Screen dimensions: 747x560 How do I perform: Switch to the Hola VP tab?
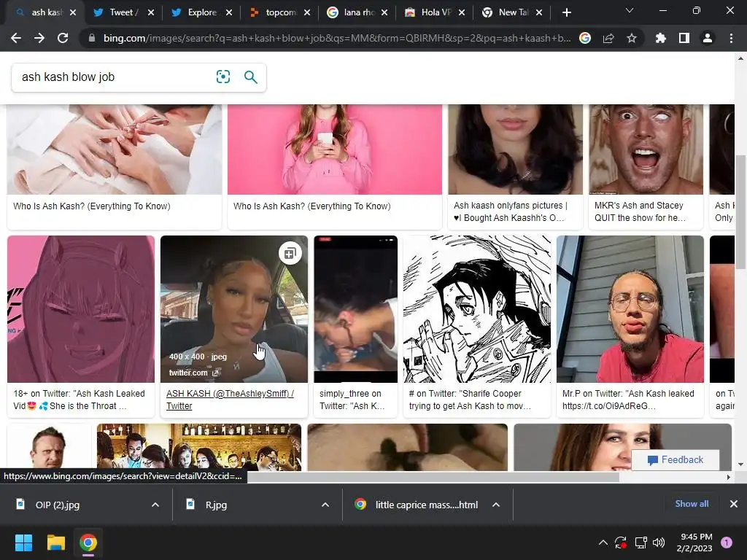[436, 12]
